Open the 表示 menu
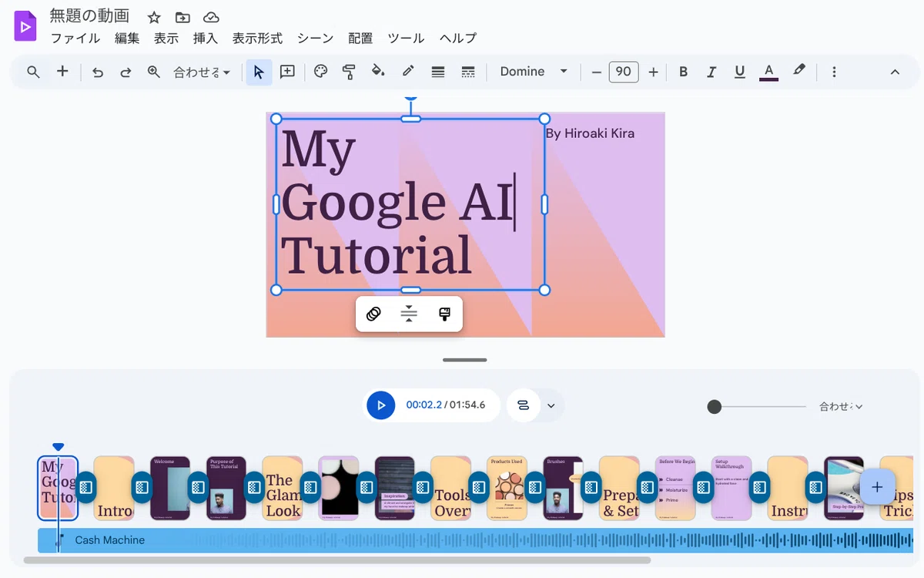 pyautogui.click(x=166, y=38)
